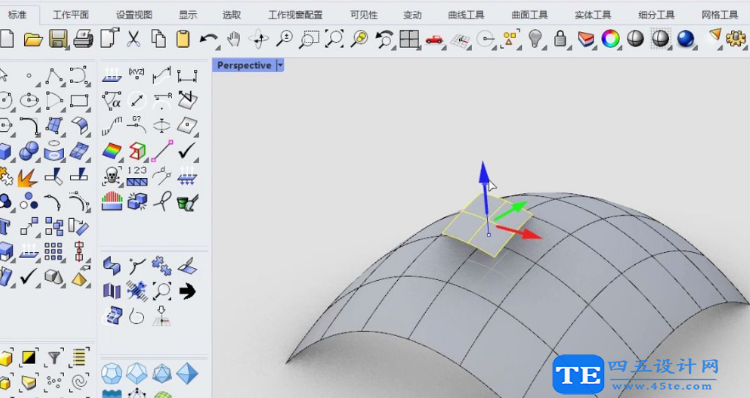The width and height of the screenshot is (750, 398).
Task: Open the Layers panel icon
Action: pyautogui.click(x=585, y=39)
